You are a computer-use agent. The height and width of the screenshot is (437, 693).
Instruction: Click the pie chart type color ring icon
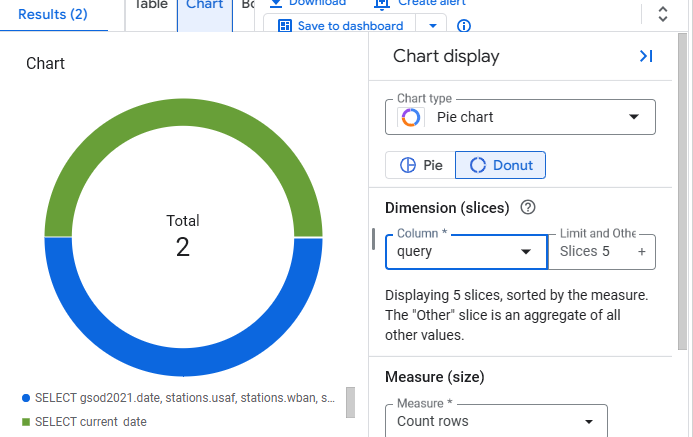click(411, 118)
